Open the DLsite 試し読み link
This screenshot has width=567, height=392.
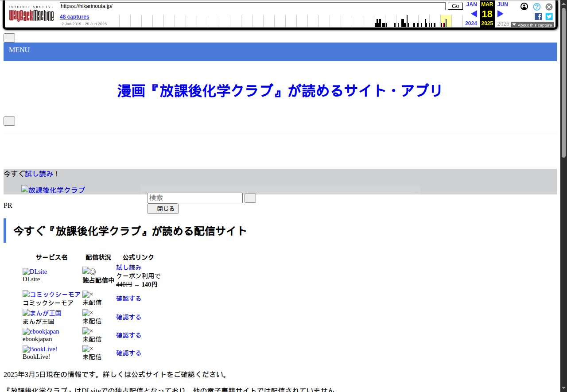point(129,268)
